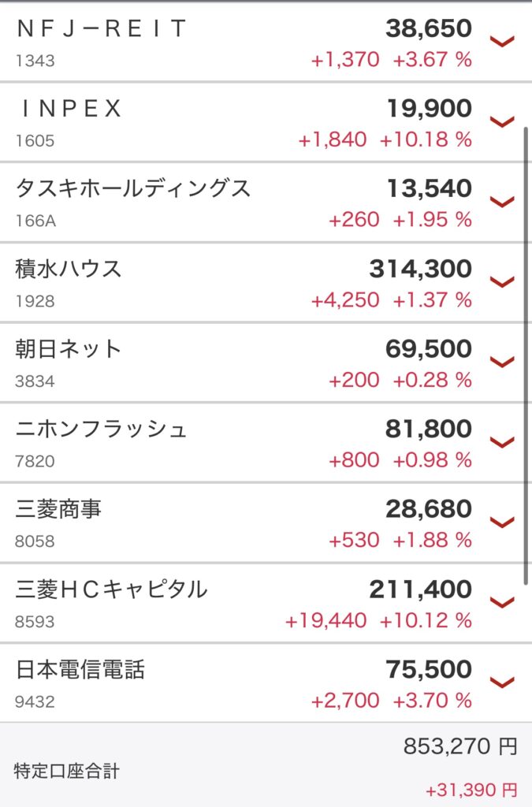
Task: Open 三菱商事 stock name
Action: pos(58,509)
